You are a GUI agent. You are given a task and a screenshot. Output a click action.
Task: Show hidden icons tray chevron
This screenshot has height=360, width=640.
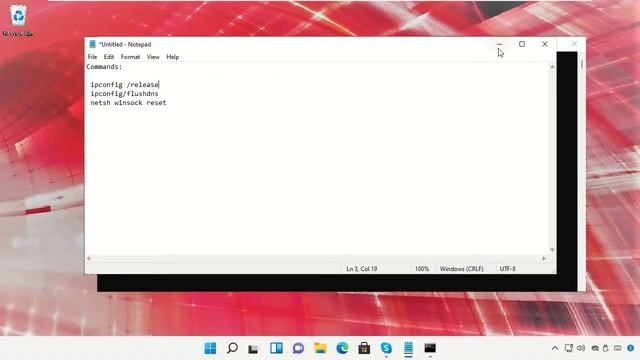[555, 348]
